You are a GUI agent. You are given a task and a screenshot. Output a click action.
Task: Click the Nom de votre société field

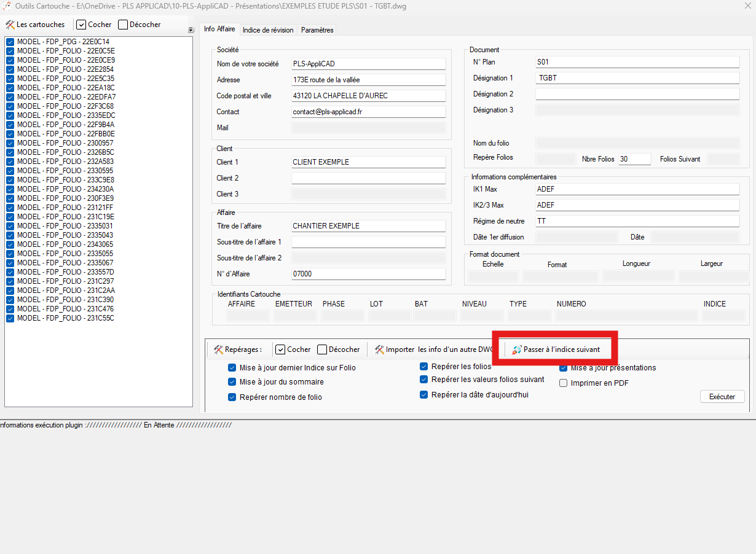click(x=368, y=64)
